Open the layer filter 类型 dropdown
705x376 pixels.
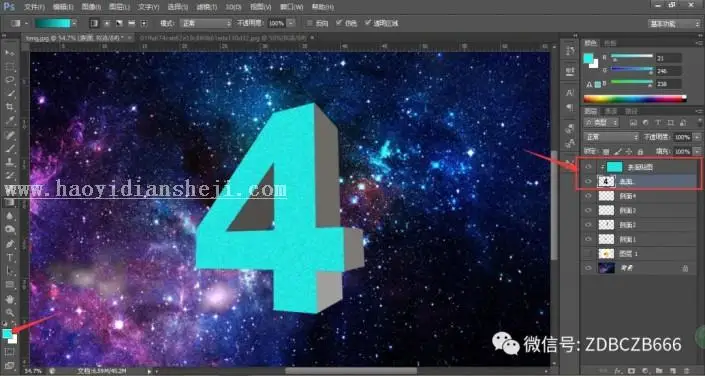602,122
